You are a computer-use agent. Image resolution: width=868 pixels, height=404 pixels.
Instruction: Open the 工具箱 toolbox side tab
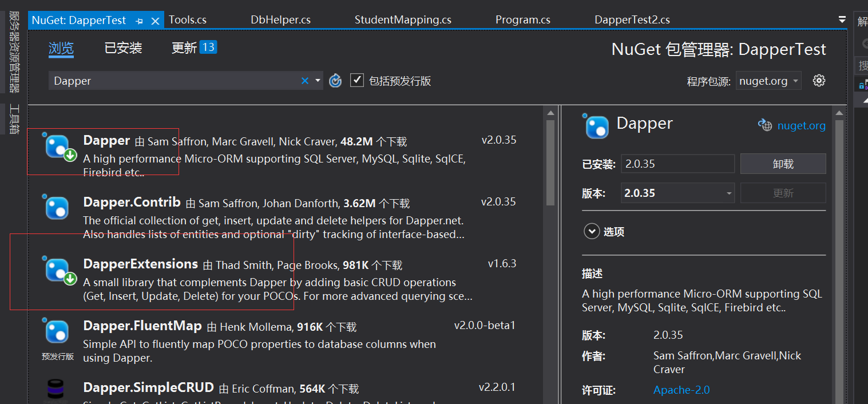click(15, 120)
